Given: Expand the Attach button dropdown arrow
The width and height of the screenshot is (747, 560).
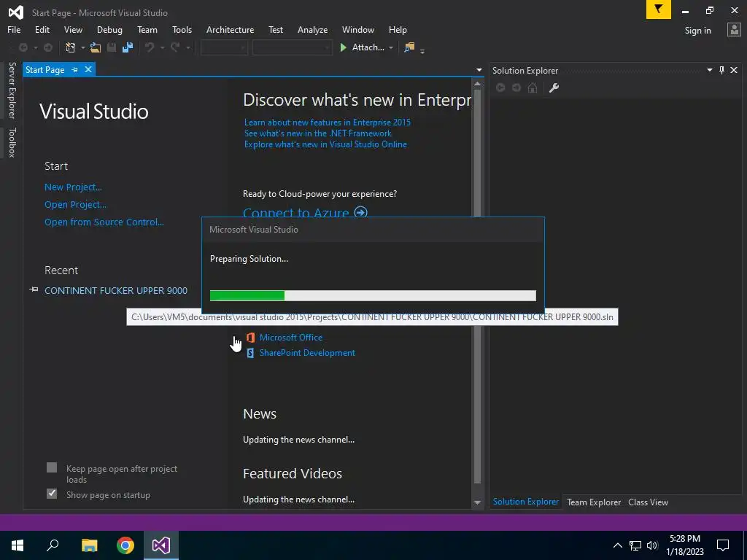Looking at the screenshot, I should pos(391,47).
